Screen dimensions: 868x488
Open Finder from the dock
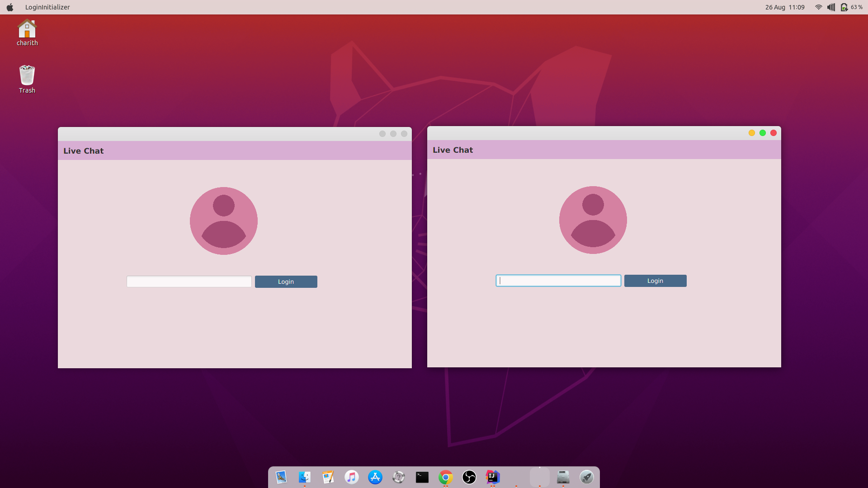pyautogui.click(x=304, y=477)
